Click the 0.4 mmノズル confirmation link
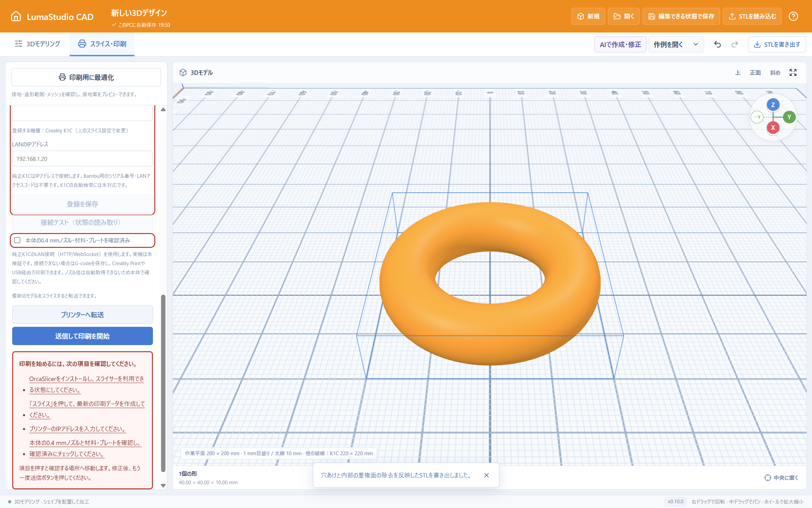 point(85,448)
